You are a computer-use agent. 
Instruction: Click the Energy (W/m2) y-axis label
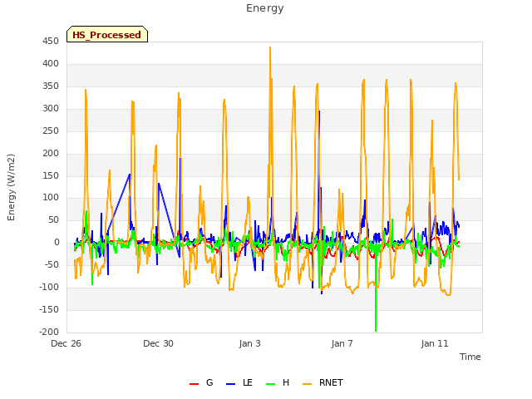[x=11, y=187]
